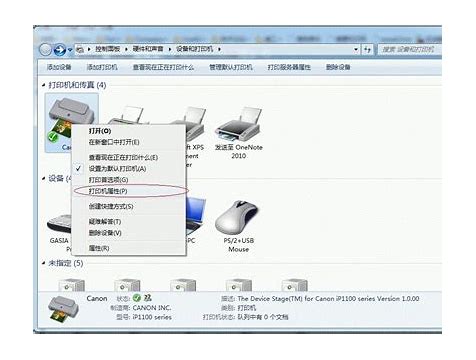This screenshot has height=360, width=476.
Task: Collapse the 设备 group
Action: click(44, 179)
